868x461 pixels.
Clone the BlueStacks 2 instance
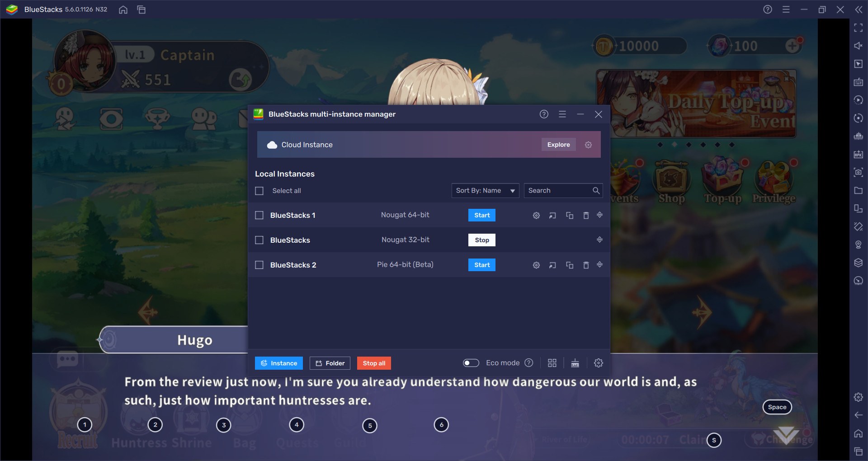coord(570,265)
